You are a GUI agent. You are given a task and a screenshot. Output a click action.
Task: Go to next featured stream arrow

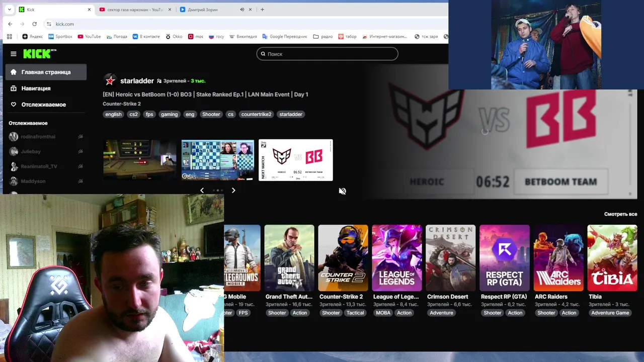click(233, 190)
